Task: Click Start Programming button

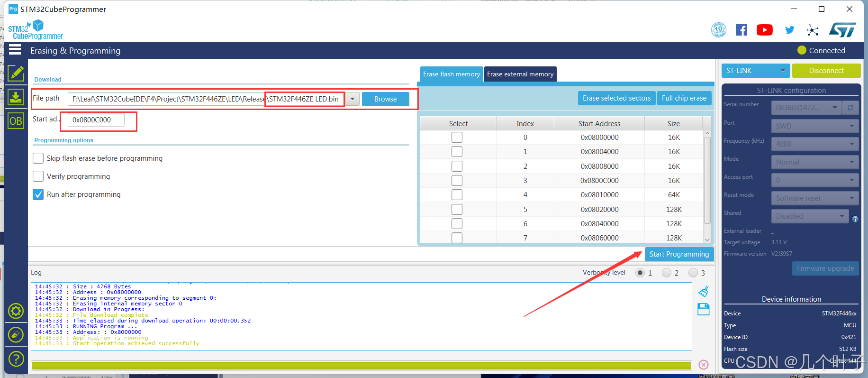Action: pyautogui.click(x=679, y=254)
